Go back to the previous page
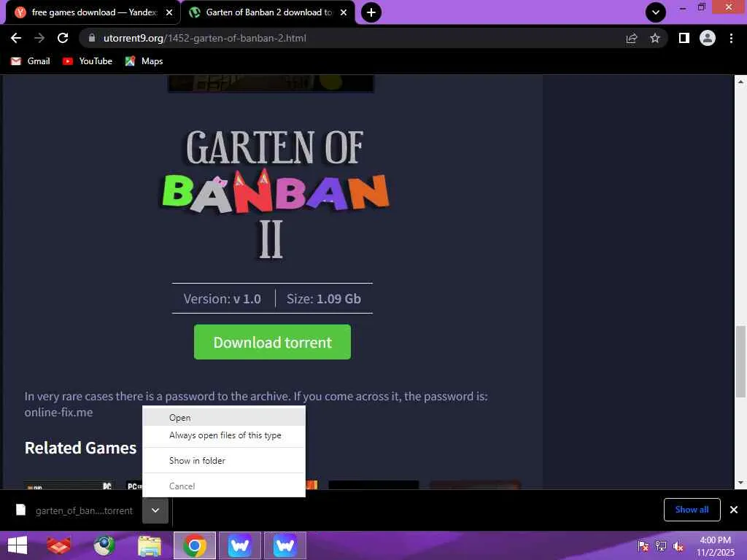The image size is (747, 560). pyautogui.click(x=16, y=38)
